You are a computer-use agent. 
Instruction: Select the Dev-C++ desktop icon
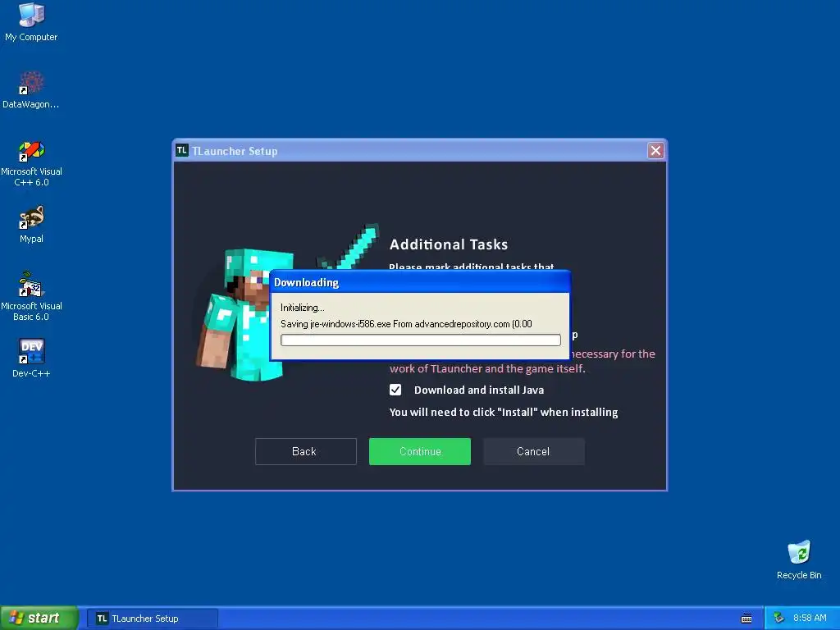coord(31,358)
